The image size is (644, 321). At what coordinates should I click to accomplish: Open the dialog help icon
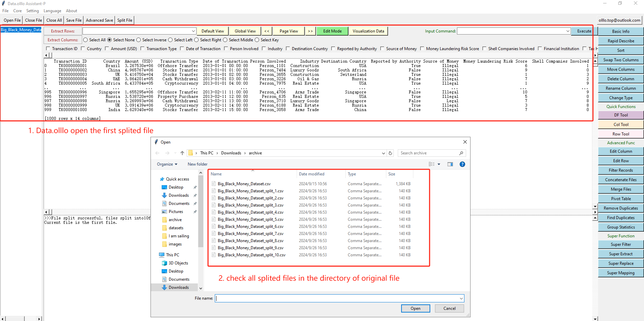[462, 164]
